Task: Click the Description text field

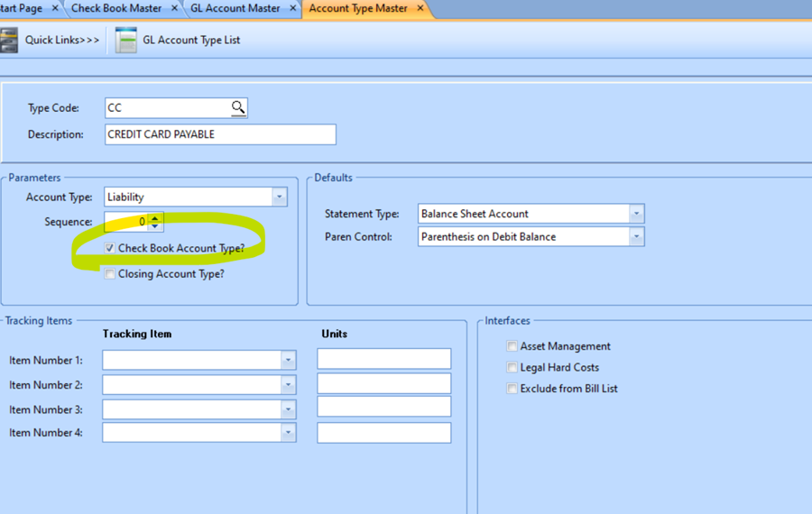Action: (220, 134)
